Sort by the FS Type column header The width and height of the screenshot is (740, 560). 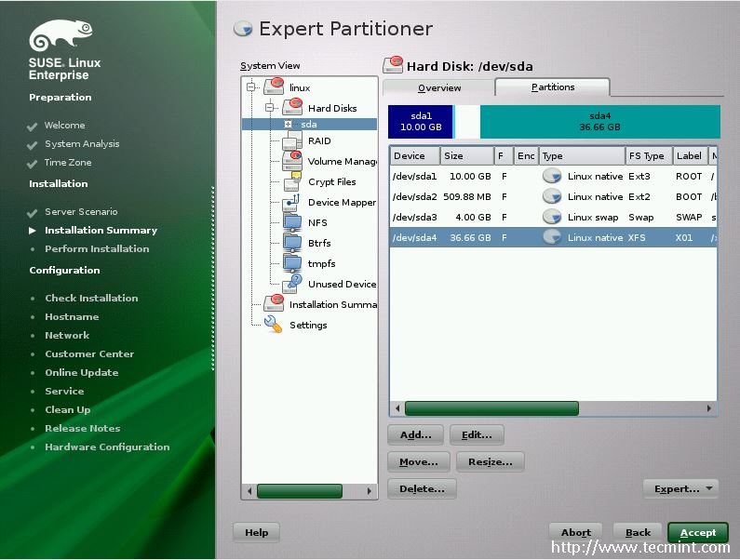pyautogui.click(x=649, y=155)
